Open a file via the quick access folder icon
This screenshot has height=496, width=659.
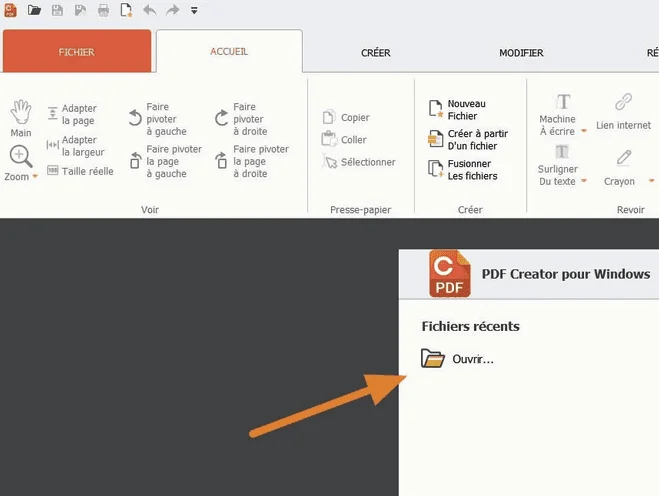tap(34, 10)
